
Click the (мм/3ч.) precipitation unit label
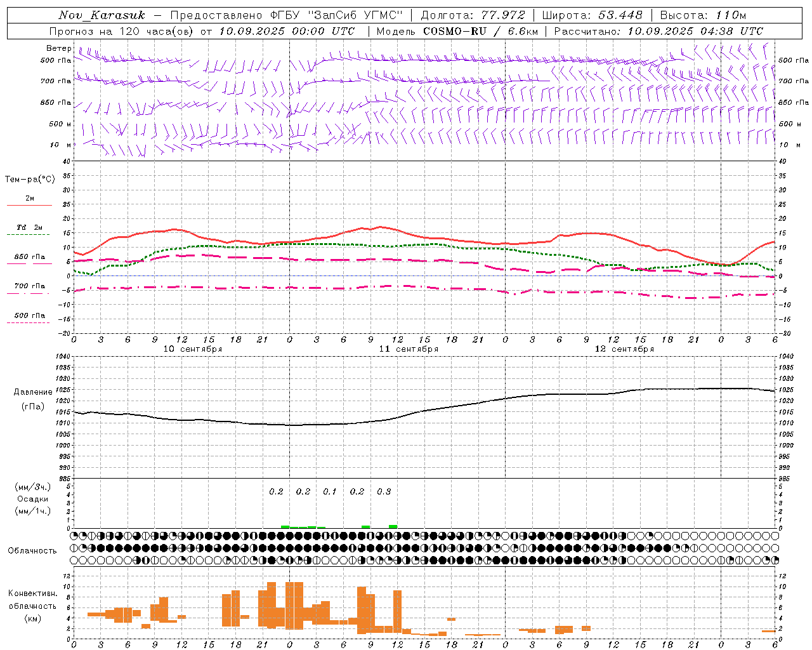tap(32, 487)
